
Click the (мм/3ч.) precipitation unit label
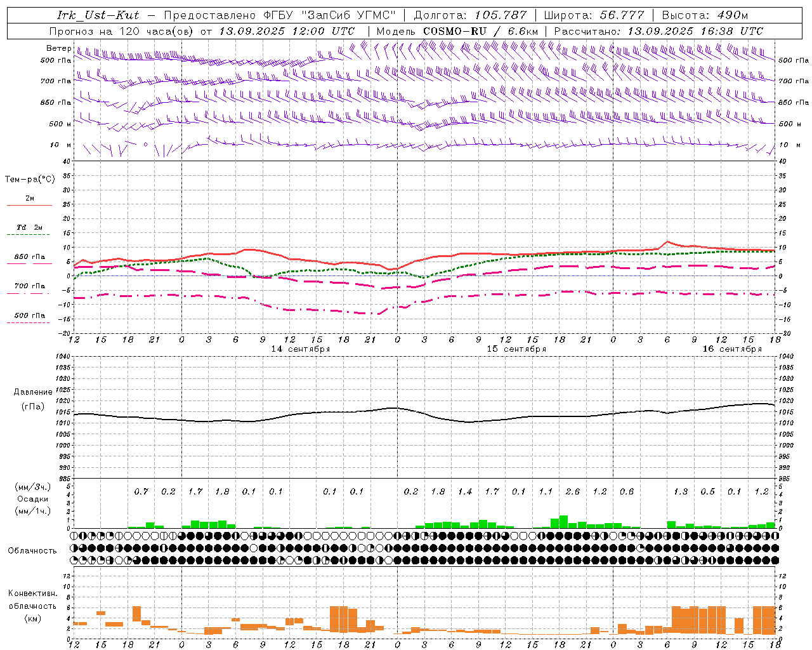pyautogui.click(x=33, y=487)
